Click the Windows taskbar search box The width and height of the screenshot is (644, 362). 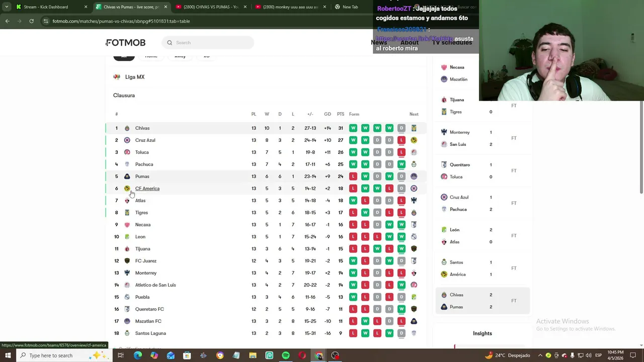point(64,355)
